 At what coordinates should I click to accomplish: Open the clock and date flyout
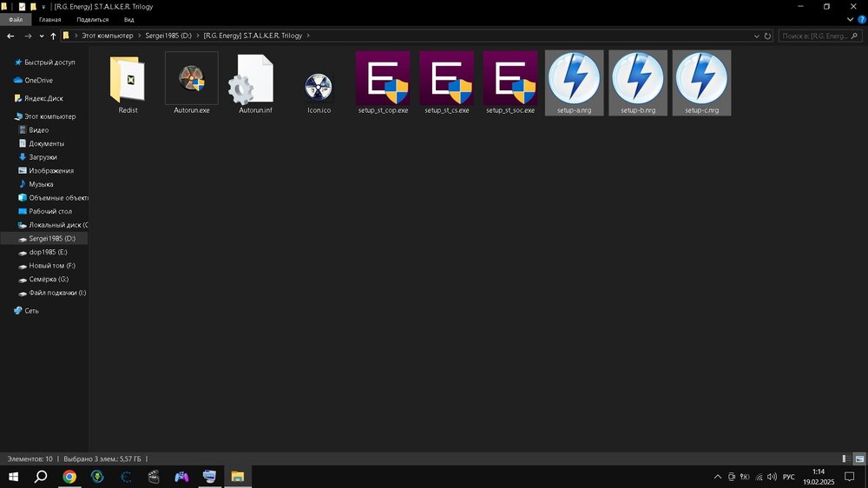tap(819, 477)
